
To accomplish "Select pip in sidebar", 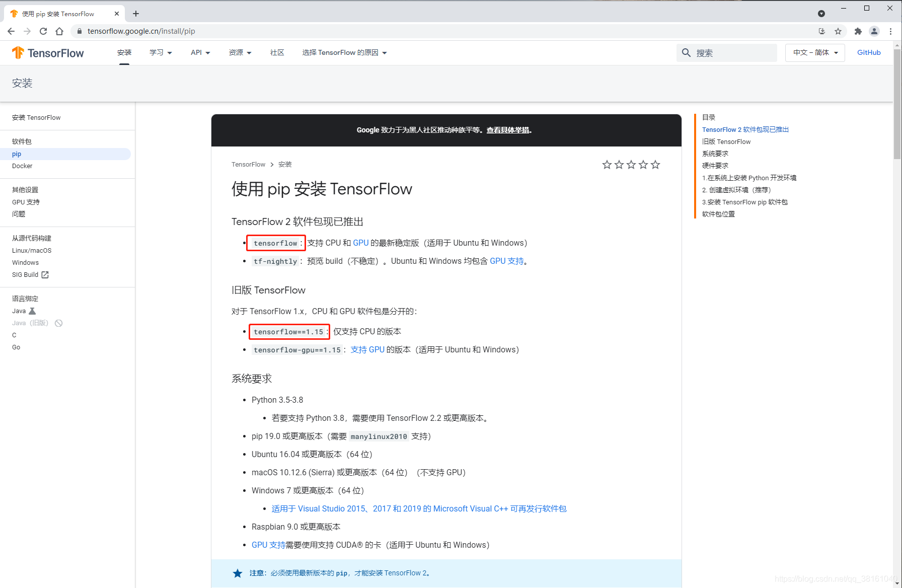I will [x=17, y=154].
